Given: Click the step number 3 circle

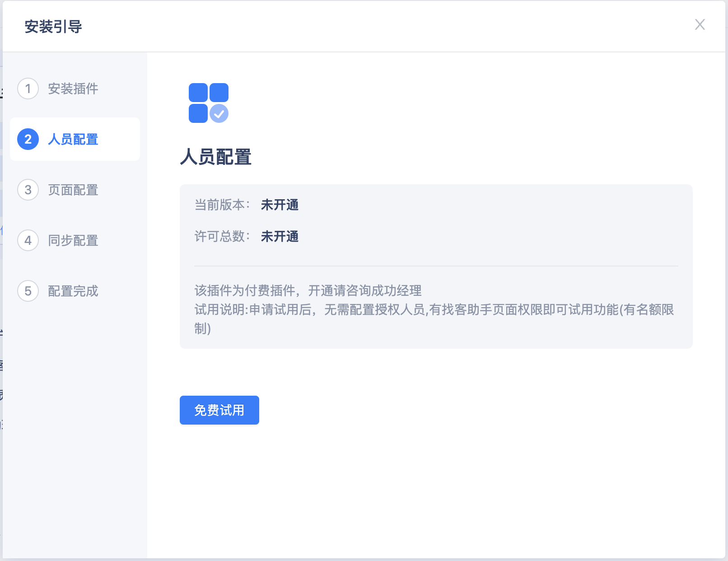Looking at the screenshot, I should click(28, 190).
